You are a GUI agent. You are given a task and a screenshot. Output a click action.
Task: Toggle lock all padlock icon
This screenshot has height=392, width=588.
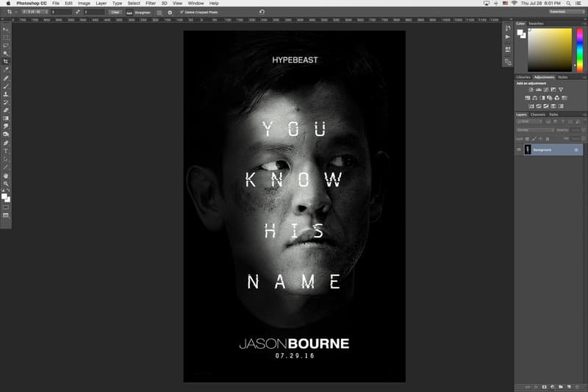[x=548, y=139]
